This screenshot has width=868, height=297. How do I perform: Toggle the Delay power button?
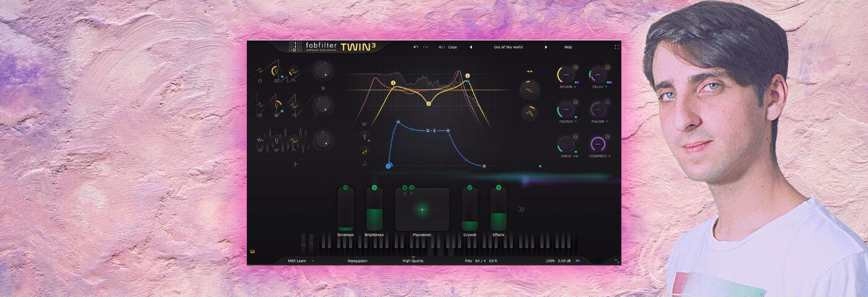[607, 67]
